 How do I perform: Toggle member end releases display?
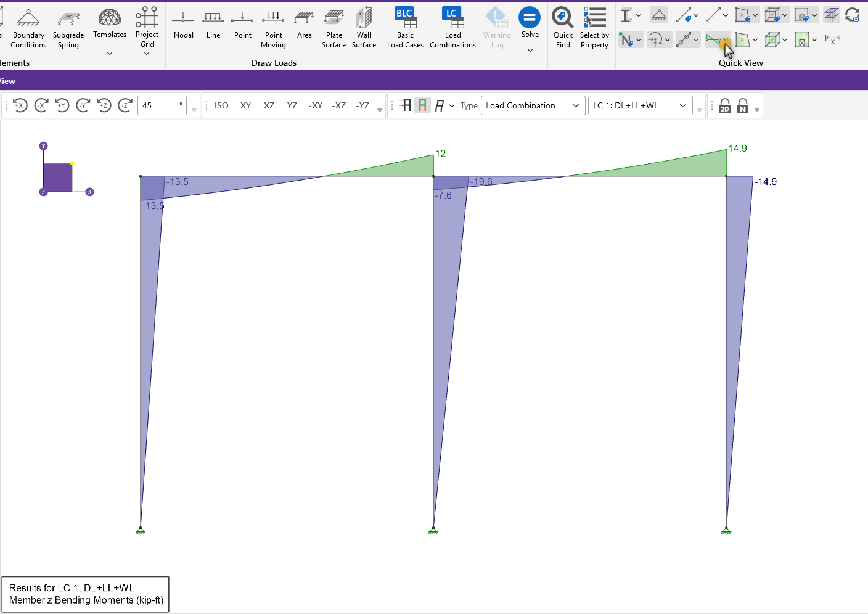click(684, 40)
